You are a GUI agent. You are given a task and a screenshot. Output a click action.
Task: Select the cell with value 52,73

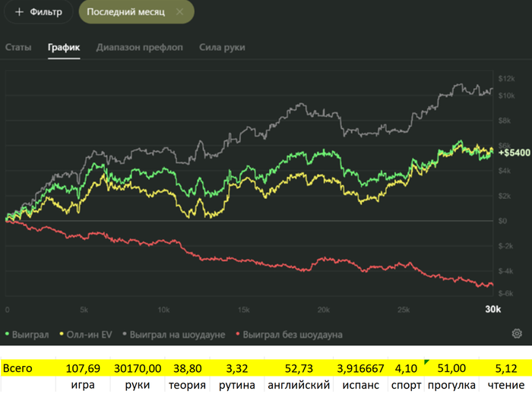click(x=299, y=368)
